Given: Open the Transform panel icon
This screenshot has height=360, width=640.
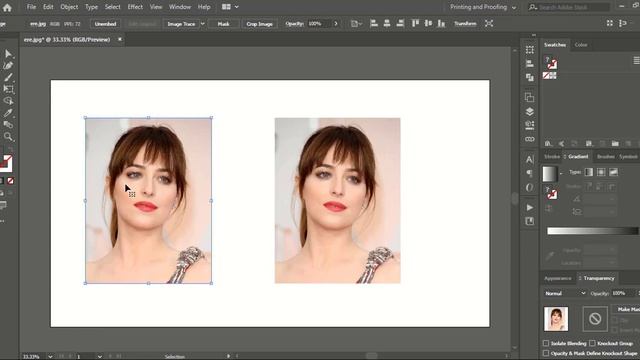Looking at the screenshot, I should [x=529, y=50].
